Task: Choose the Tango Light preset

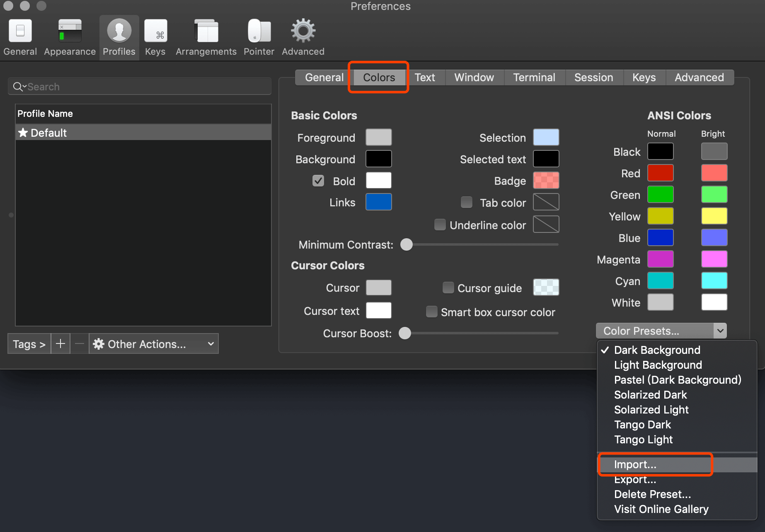Action: pos(677,440)
